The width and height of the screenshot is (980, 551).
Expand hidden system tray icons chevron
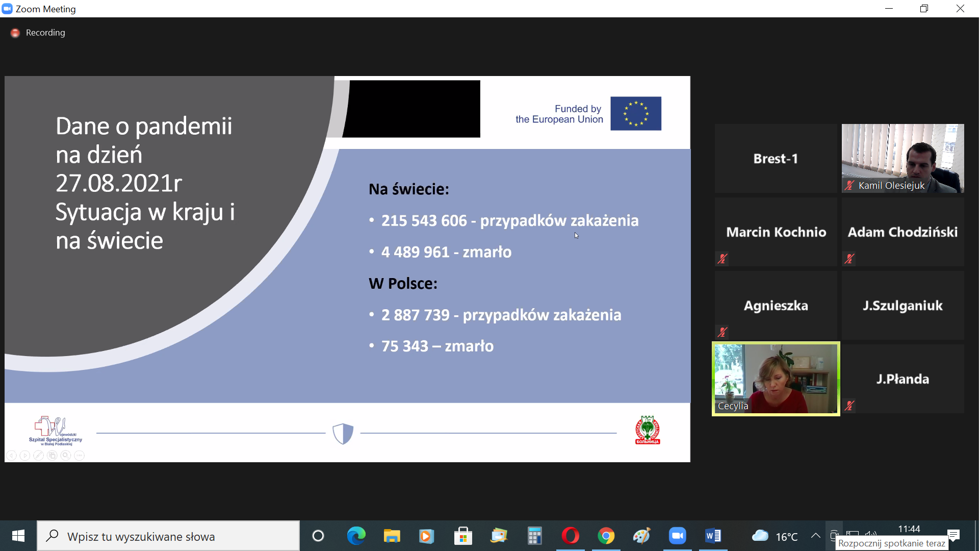(x=815, y=536)
